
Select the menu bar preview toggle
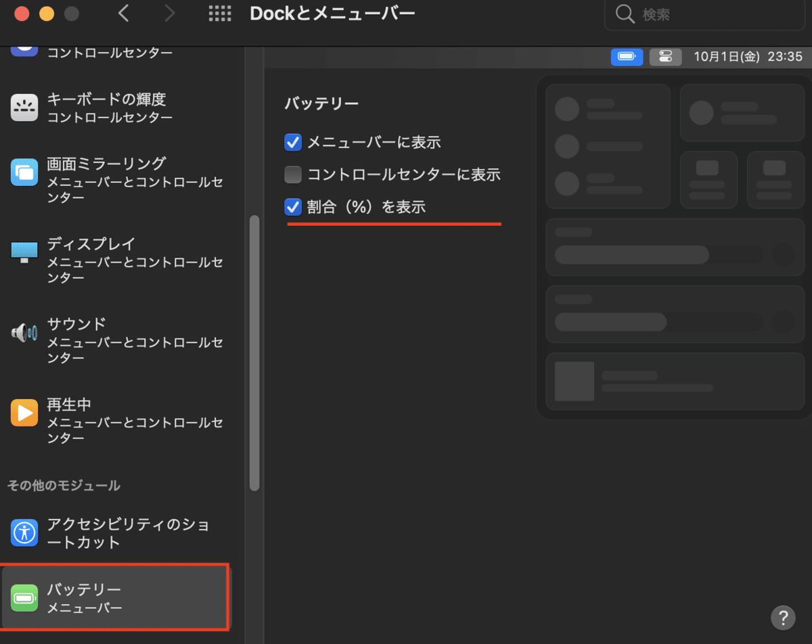point(627,57)
